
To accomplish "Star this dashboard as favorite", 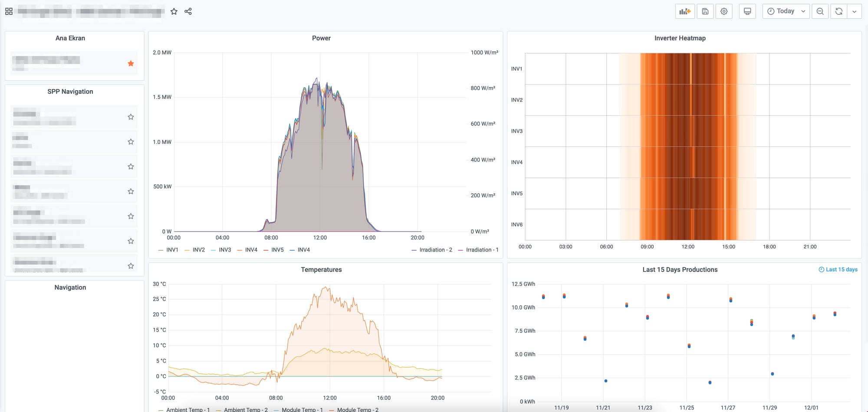I will (174, 11).
